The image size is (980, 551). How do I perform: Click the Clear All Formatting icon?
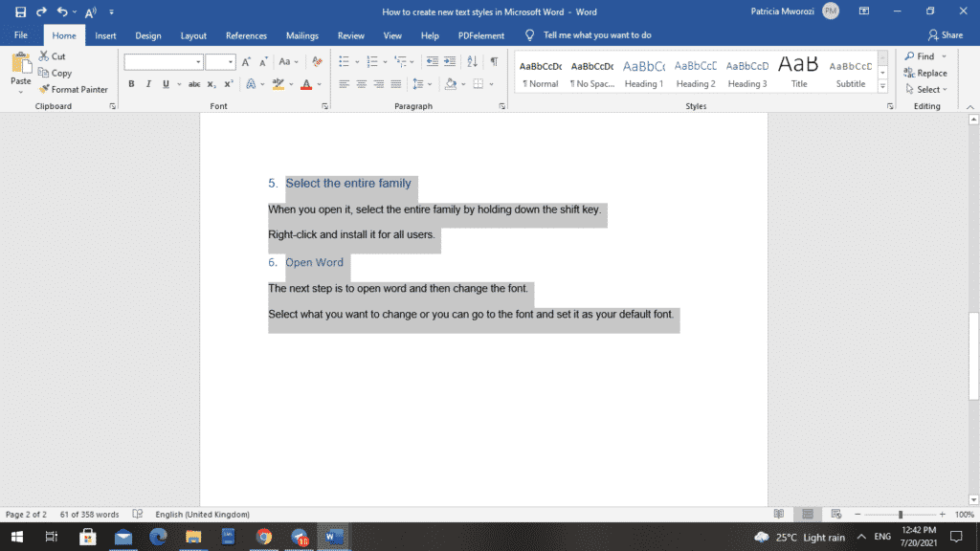point(318,62)
